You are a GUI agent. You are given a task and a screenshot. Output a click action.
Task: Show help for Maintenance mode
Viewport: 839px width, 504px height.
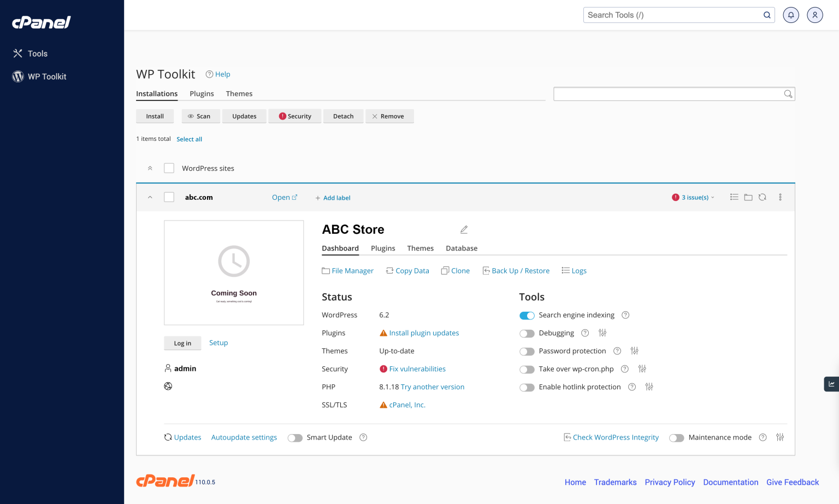763,437
